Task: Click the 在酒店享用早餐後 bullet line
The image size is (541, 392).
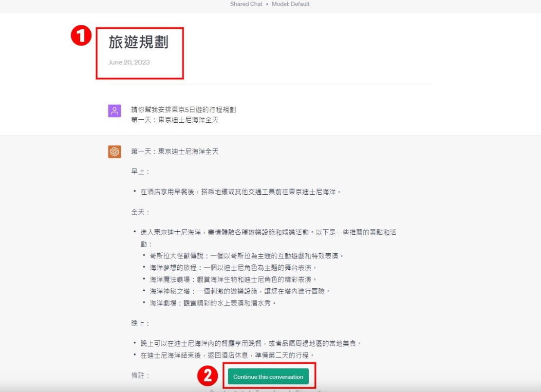Action: click(x=241, y=192)
